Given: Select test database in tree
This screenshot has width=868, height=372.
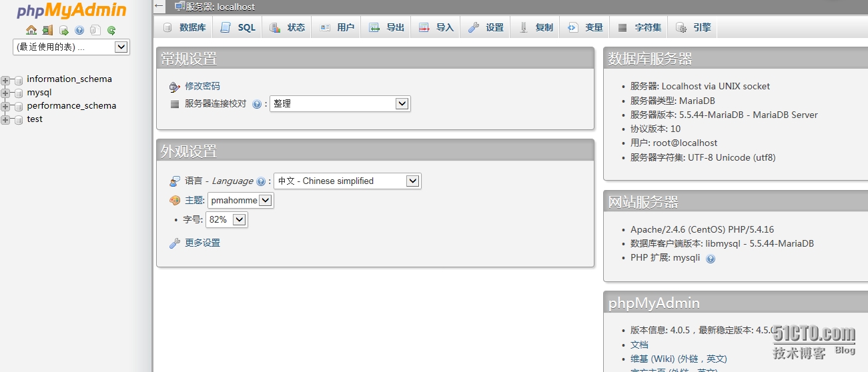Looking at the screenshot, I should coord(35,119).
